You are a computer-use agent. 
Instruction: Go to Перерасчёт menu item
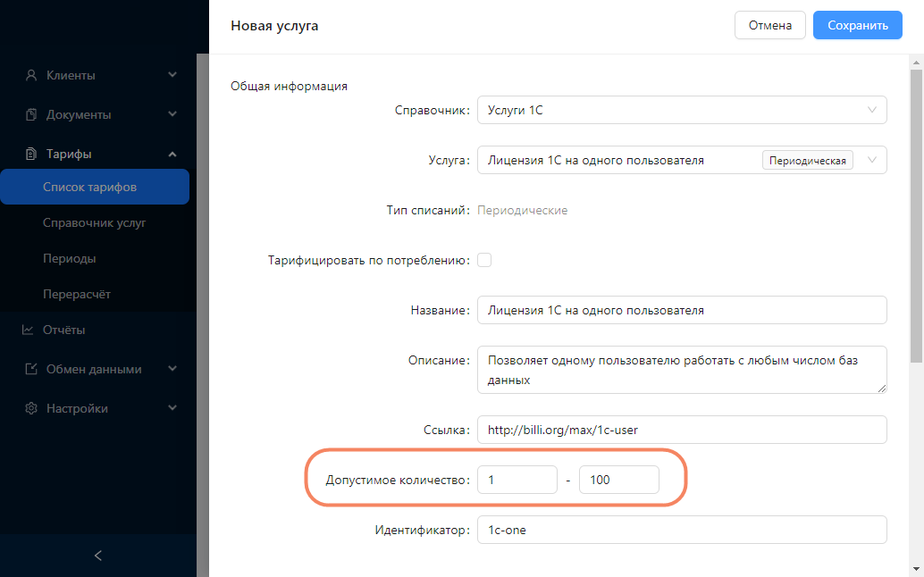(77, 295)
